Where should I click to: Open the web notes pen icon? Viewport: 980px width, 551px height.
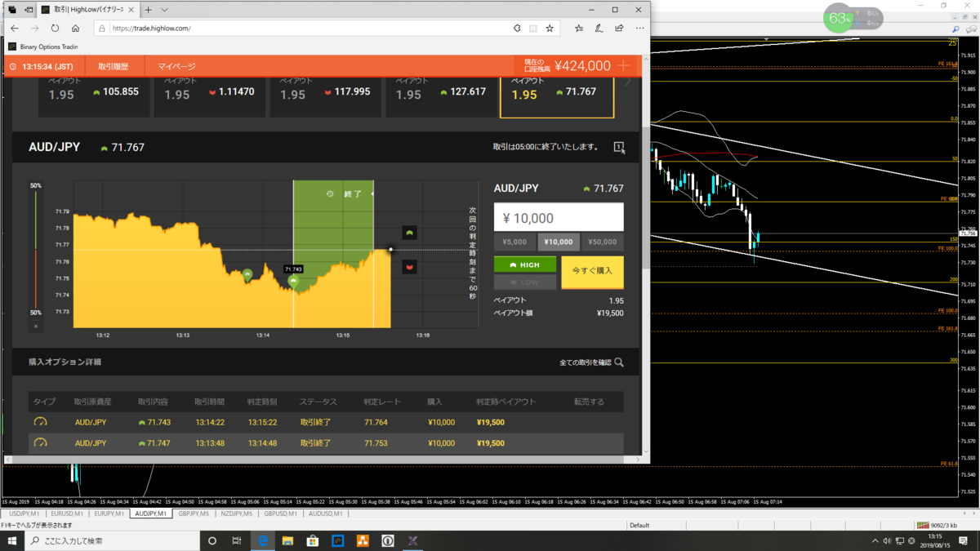coord(599,28)
